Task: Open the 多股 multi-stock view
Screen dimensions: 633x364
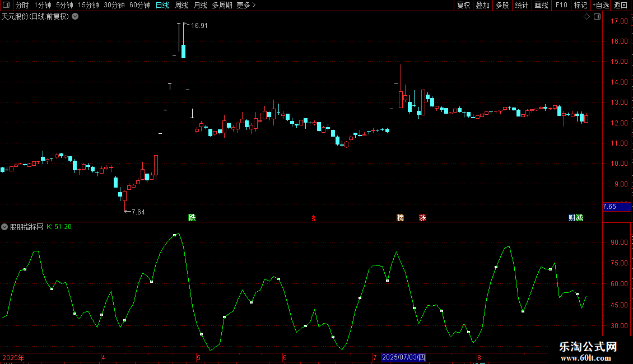Action: pyautogui.click(x=502, y=5)
